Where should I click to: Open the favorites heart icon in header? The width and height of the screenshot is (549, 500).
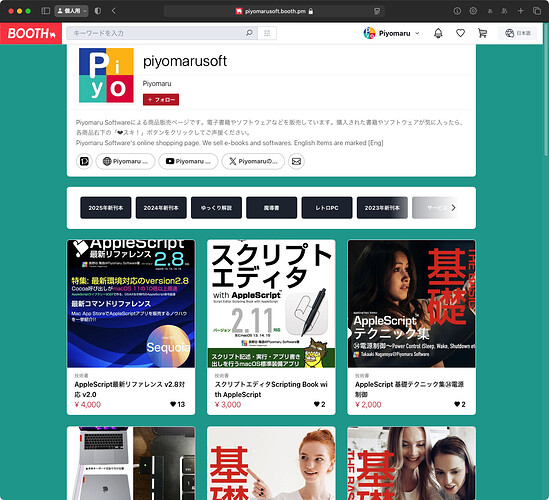pyautogui.click(x=460, y=33)
